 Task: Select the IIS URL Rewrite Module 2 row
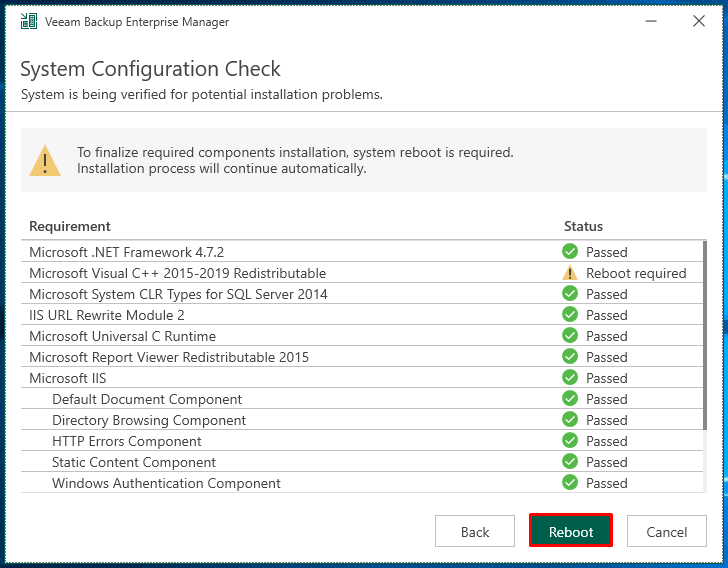coord(362,314)
